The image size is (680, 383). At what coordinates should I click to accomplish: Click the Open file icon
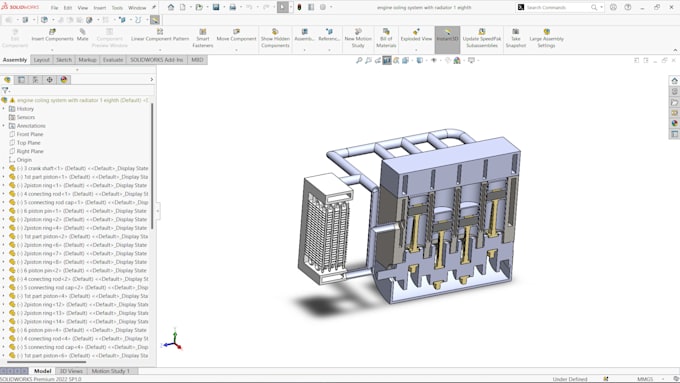pos(199,7)
